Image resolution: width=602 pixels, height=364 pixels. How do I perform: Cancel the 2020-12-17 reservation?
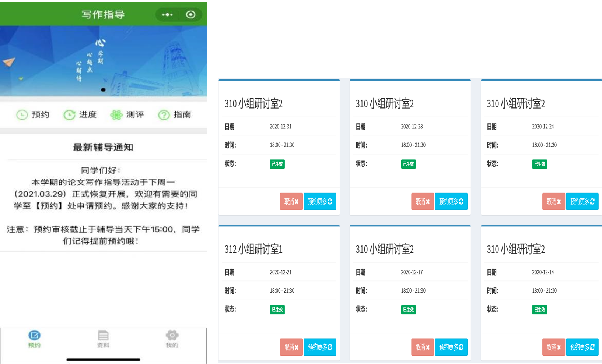[422, 347]
